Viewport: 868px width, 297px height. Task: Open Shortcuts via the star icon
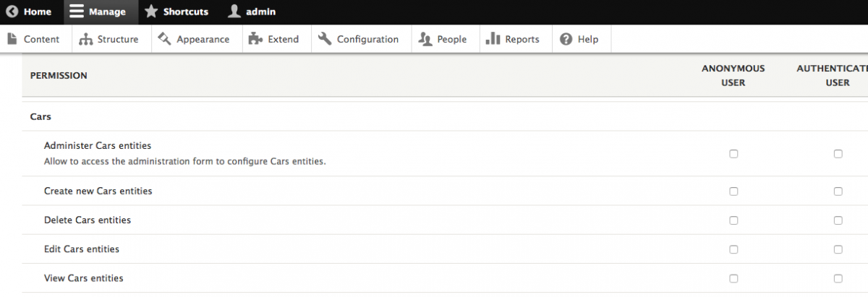(x=150, y=12)
